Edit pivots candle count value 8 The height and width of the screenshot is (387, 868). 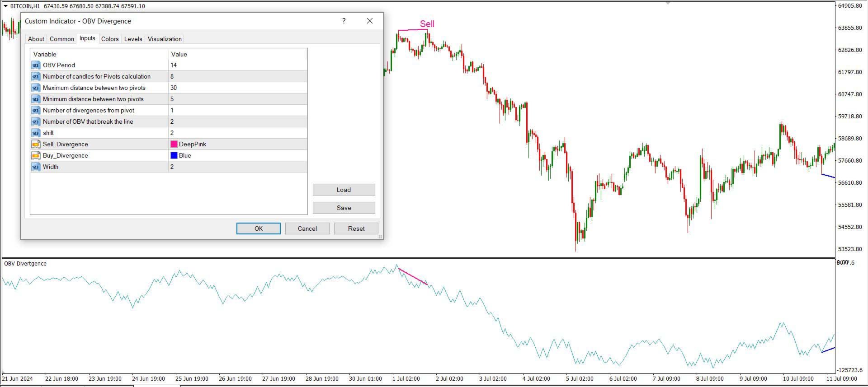pyautogui.click(x=238, y=76)
